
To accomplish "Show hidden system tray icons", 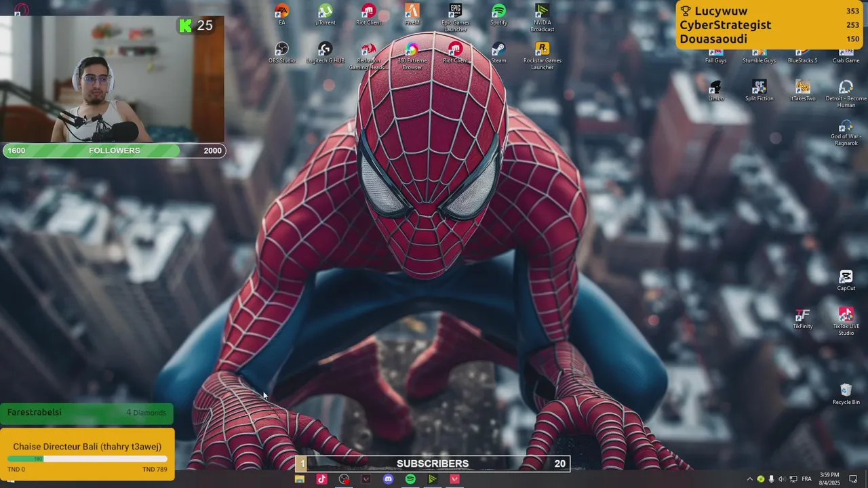I will point(749,479).
